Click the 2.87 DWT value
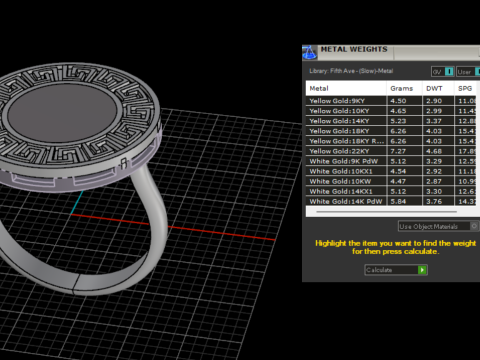Screen dimensions: 480x360 [x=434, y=181]
